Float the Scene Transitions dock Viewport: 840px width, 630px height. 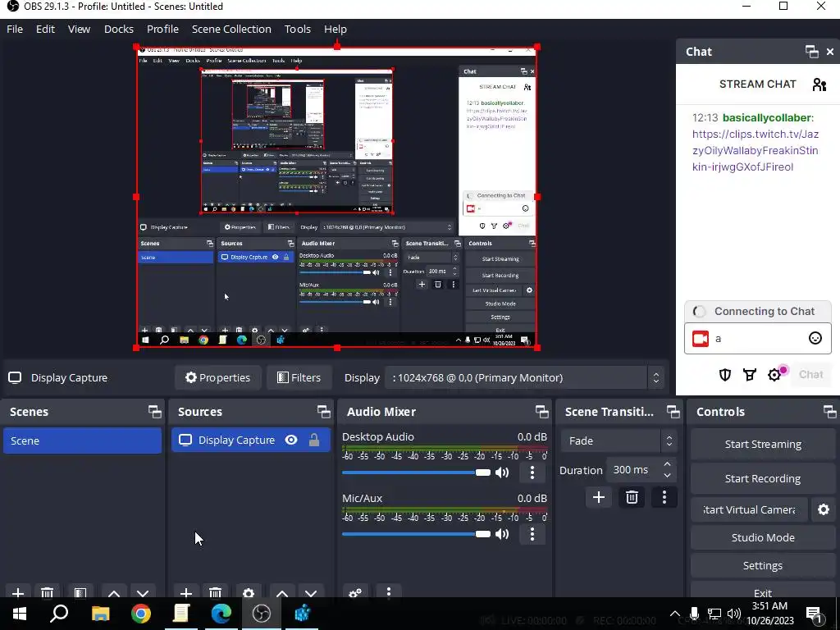(x=673, y=412)
